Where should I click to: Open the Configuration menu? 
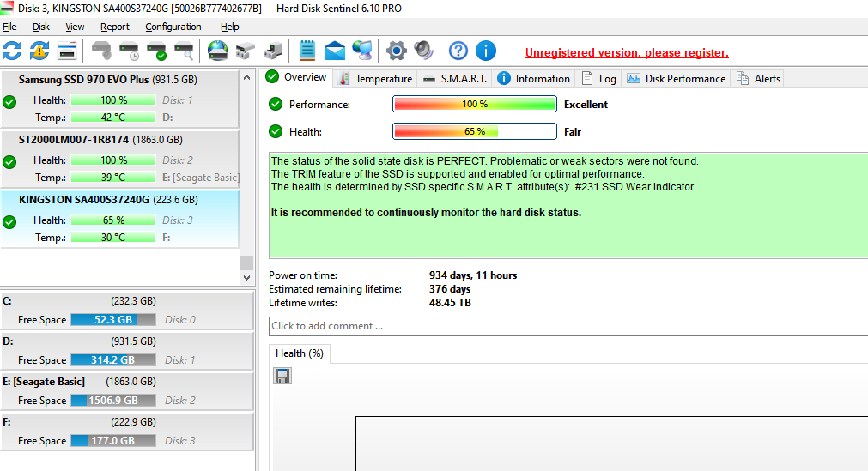click(173, 27)
